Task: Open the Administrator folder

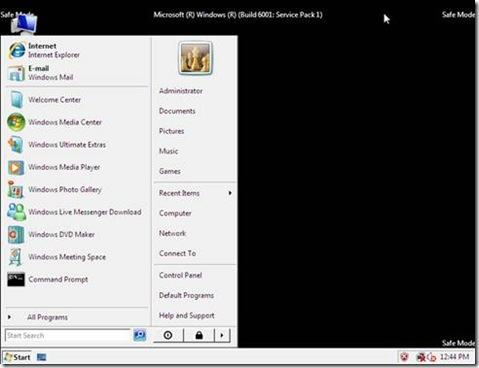Action: click(x=181, y=91)
